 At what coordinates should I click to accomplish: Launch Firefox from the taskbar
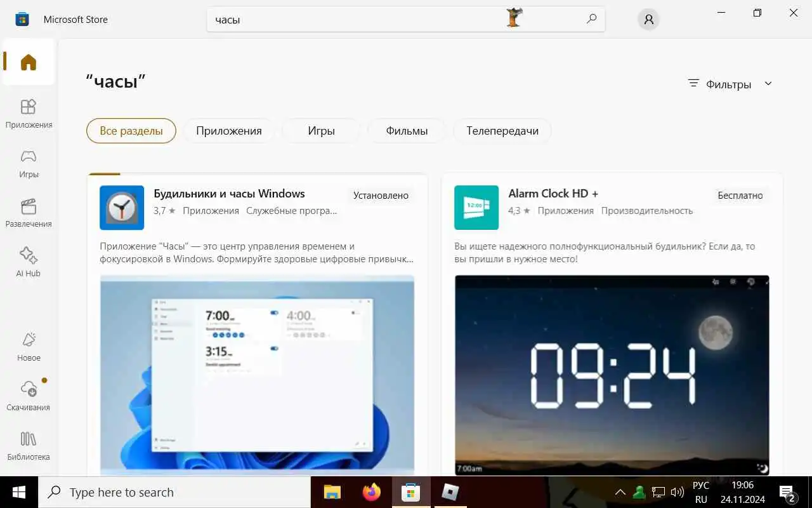point(372,492)
